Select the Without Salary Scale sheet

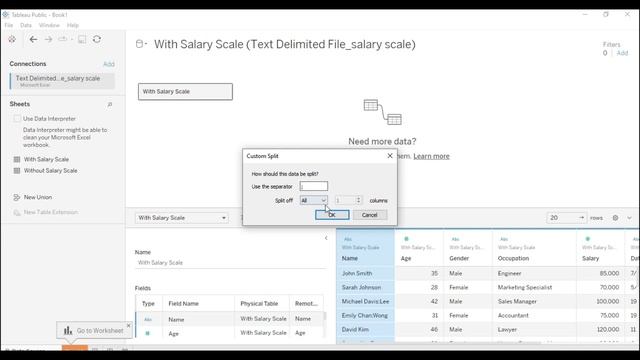click(50, 171)
